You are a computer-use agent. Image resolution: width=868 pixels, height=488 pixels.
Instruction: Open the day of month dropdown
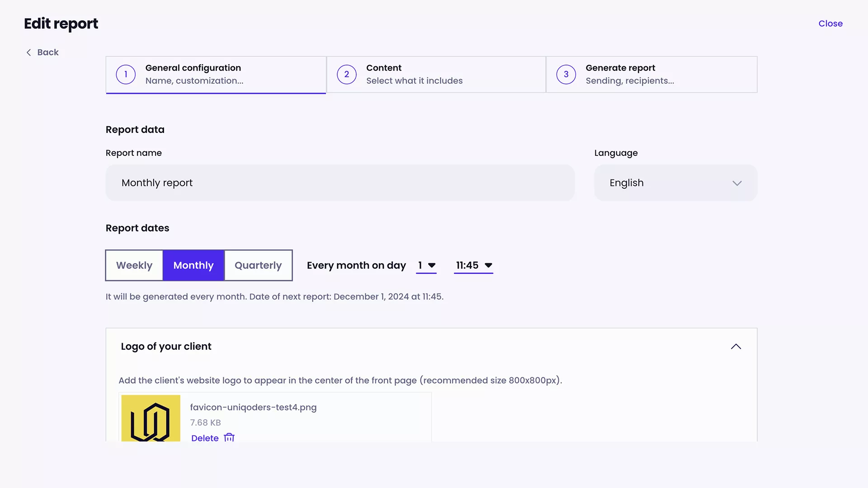click(x=426, y=265)
